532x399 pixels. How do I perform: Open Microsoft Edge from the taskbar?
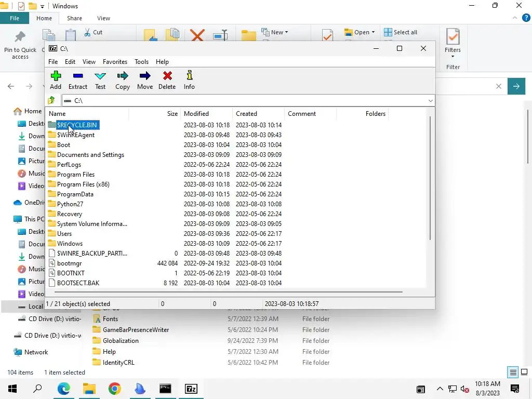tap(63, 389)
